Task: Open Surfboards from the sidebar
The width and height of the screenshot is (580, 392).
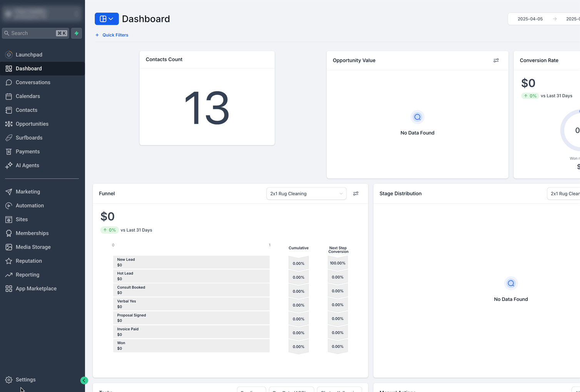Action: point(29,138)
